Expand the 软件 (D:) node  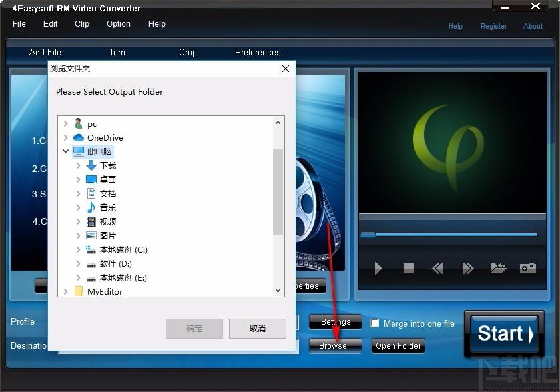point(79,263)
